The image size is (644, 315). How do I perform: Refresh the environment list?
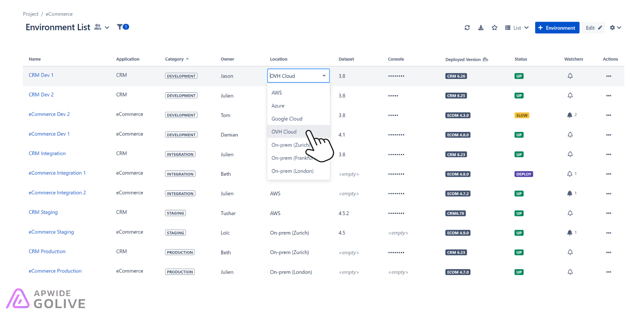tap(467, 27)
